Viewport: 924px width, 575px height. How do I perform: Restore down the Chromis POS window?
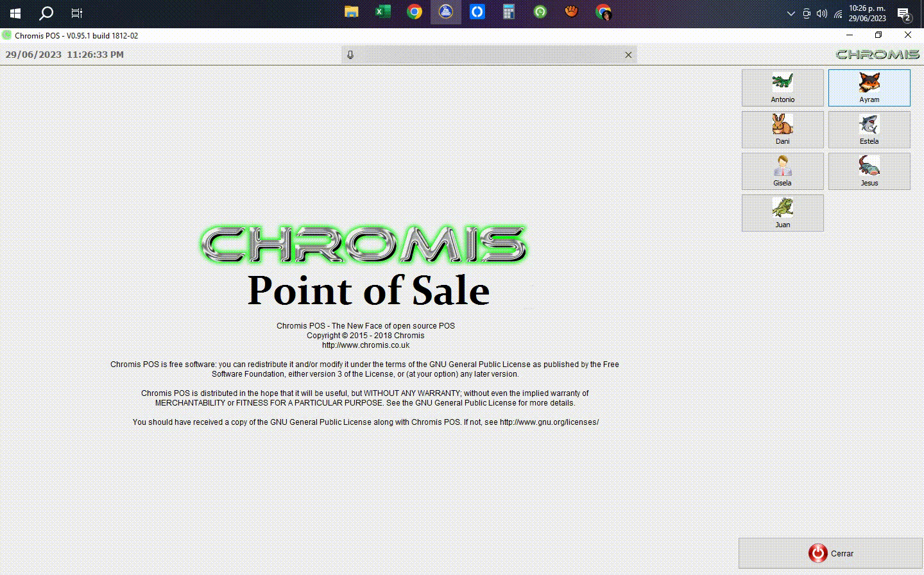point(878,35)
